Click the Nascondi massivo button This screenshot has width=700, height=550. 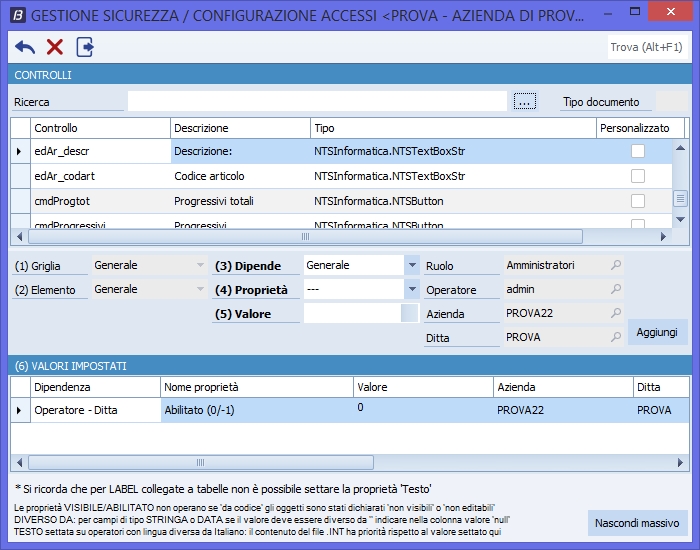637,523
